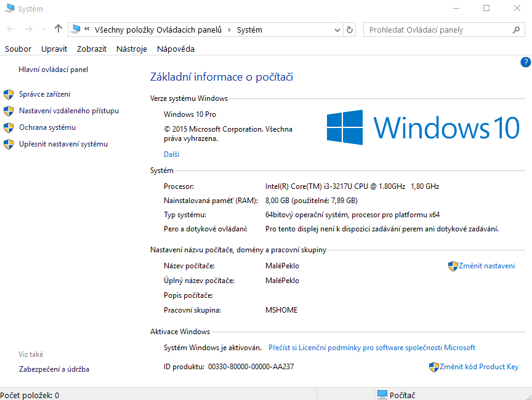Click Počet položek: 0 in status bar
Viewport: 532px width, 400px height.
(x=30, y=395)
